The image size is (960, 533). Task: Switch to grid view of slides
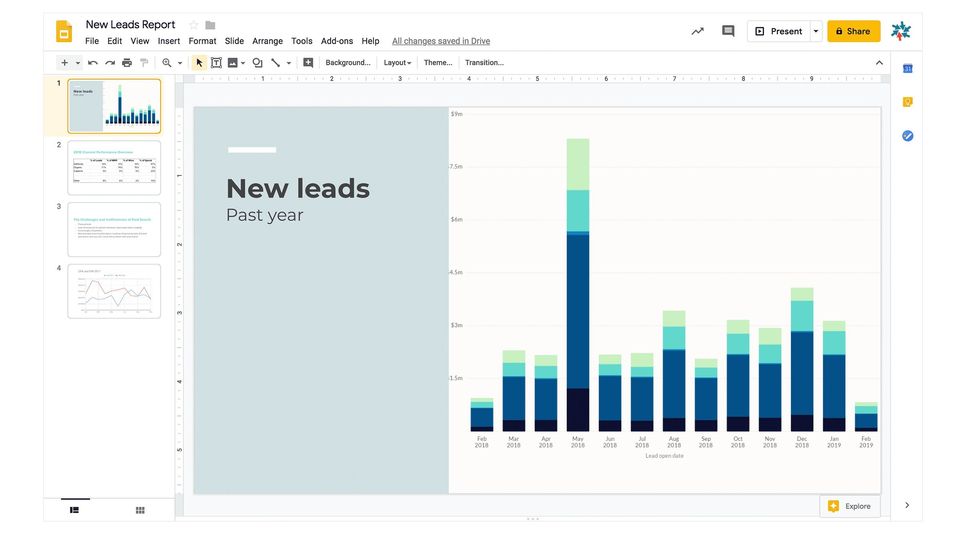point(140,510)
